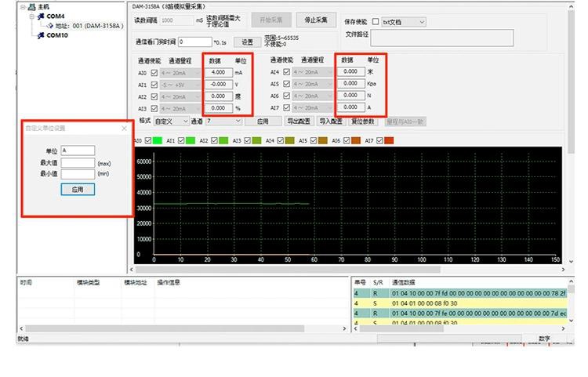This screenshot has width=588, height=377.
Task: Click the 最大值 max input field
Action: [78, 163]
